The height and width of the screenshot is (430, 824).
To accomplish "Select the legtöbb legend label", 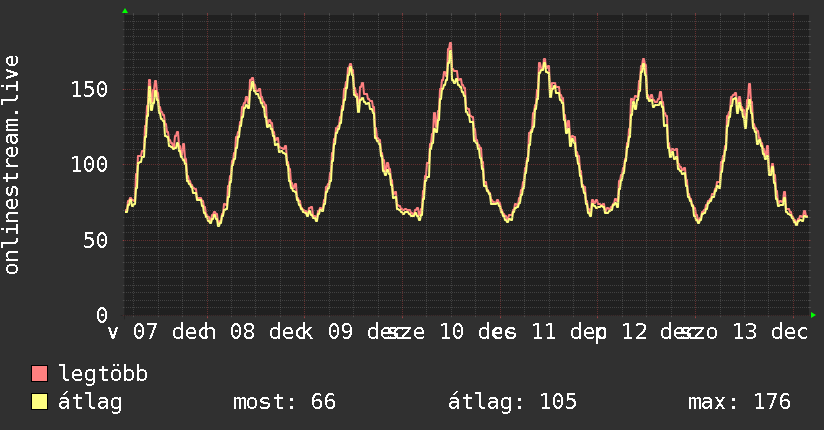I will (103, 374).
